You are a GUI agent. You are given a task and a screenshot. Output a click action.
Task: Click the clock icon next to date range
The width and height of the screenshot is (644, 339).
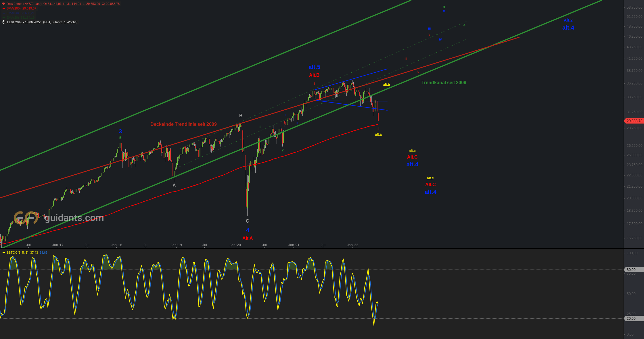tap(3, 22)
